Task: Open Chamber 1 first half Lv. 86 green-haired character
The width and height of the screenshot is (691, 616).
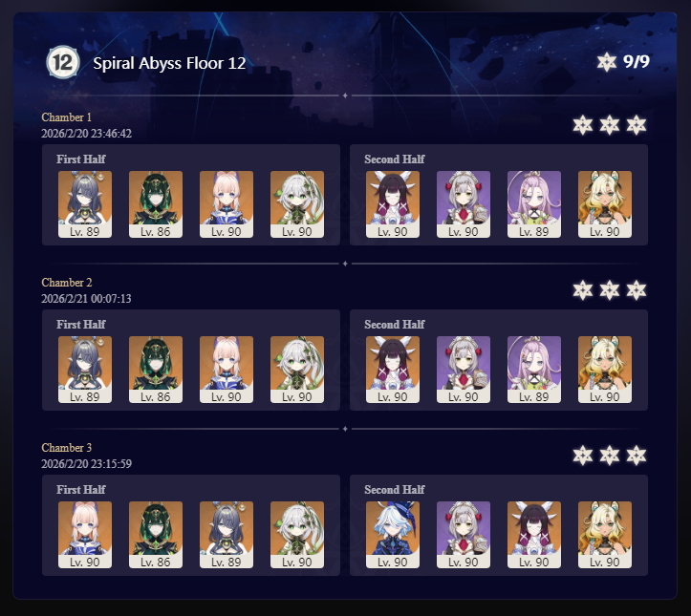Action: [x=156, y=204]
